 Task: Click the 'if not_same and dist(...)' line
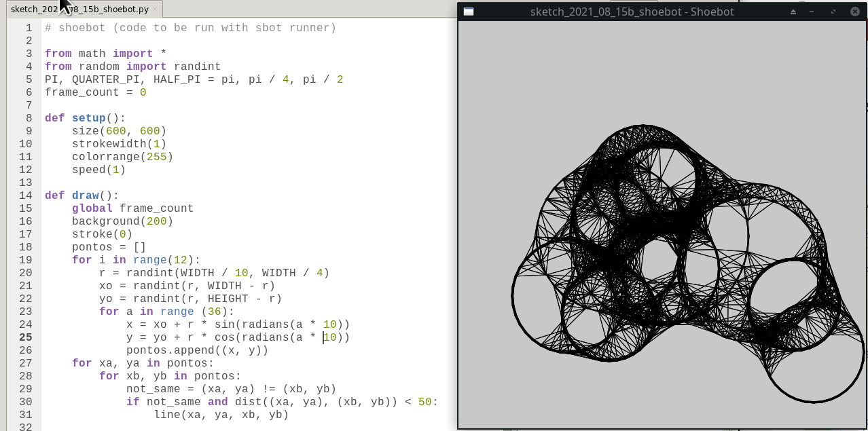click(282, 402)
